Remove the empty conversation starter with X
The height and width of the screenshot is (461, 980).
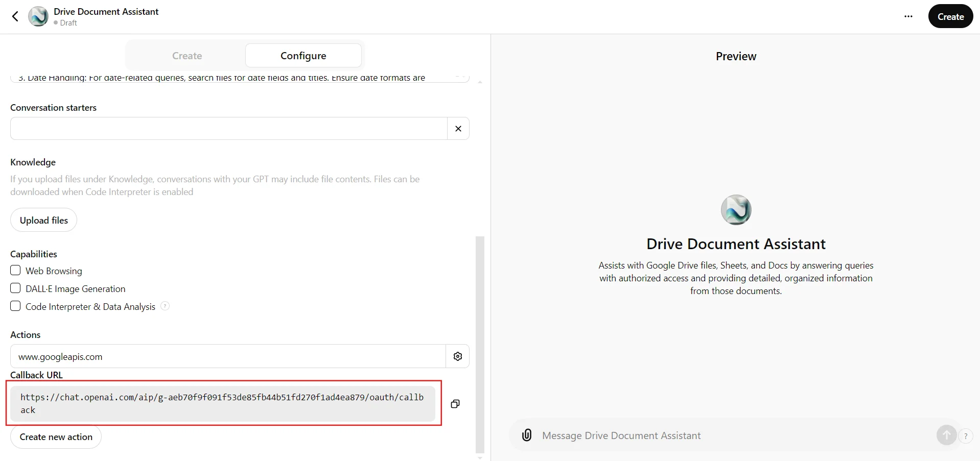[x=458, y=129]
